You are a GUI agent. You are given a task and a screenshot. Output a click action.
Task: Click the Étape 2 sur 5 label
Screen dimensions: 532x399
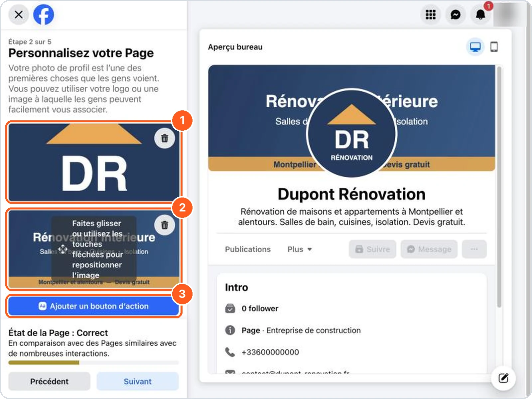pyautogui.click(x=30, y=42)
